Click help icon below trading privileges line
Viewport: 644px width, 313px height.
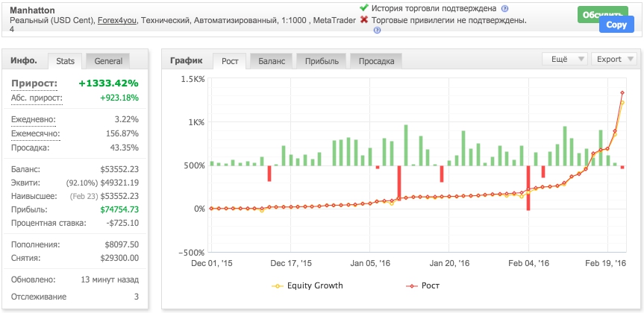pos(377,31)
